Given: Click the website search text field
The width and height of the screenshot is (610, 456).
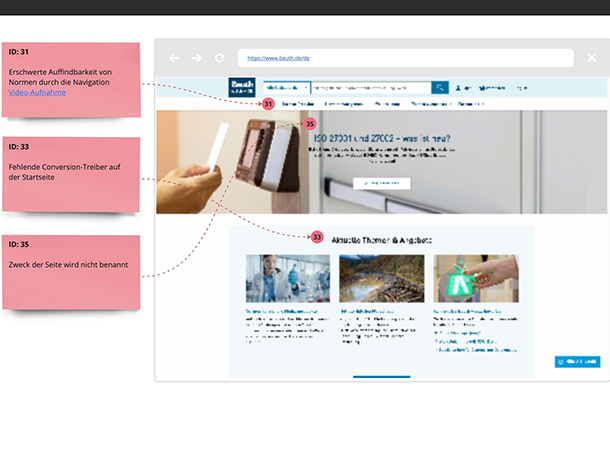Looking at the screenshot, I should click(370, 88).
